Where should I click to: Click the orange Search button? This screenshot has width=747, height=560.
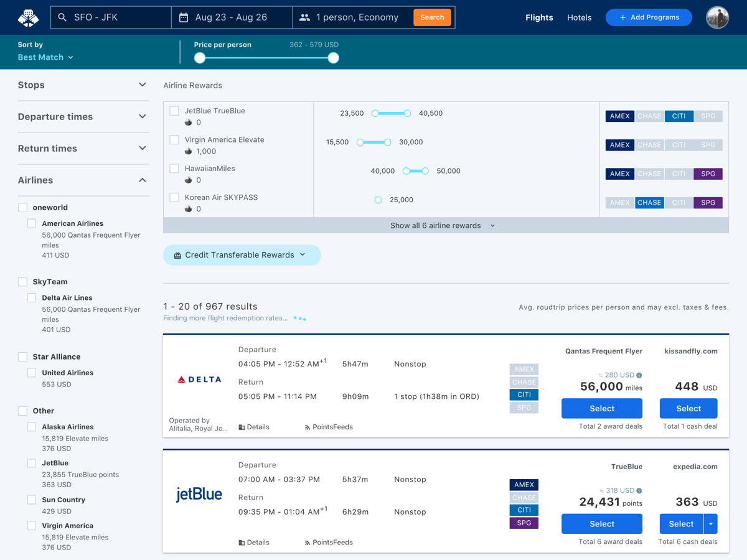(x=432, y=17)
